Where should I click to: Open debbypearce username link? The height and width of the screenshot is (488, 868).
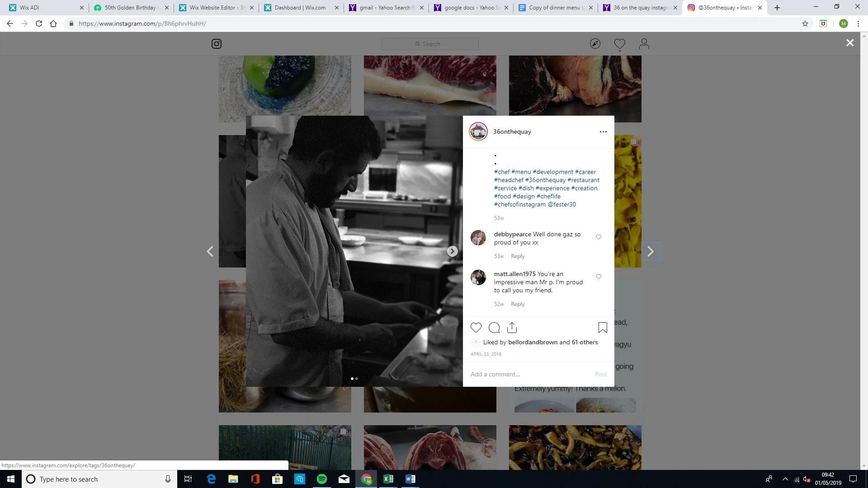tap(513, 234)
